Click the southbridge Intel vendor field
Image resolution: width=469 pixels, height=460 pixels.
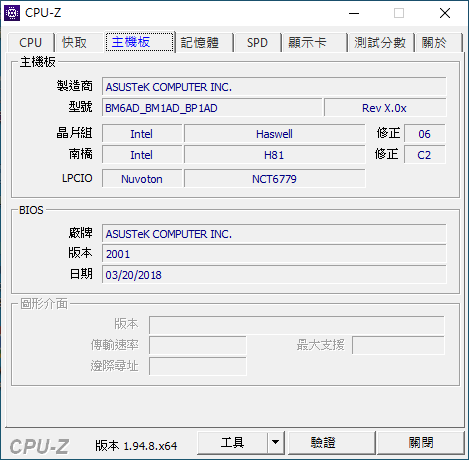tap(142, 155)
